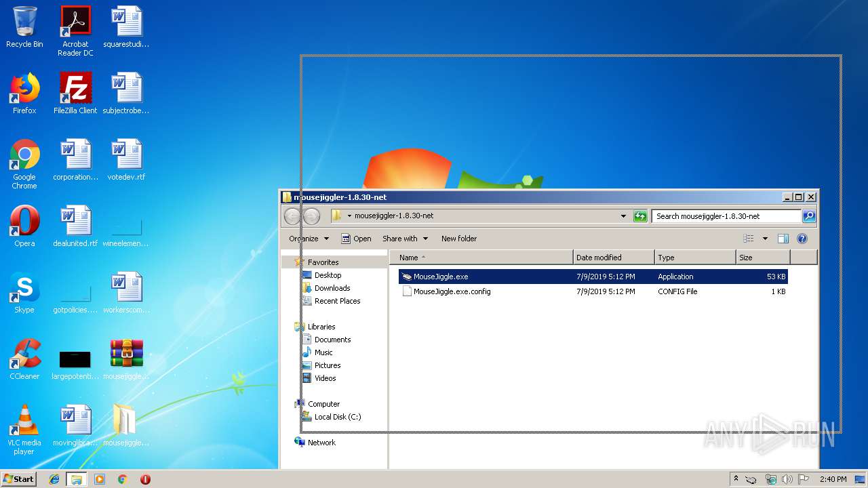Screen dimensions: 868x488
Task: Click the Search mousejiggler-1.8.30-net field
Action: 726,216
